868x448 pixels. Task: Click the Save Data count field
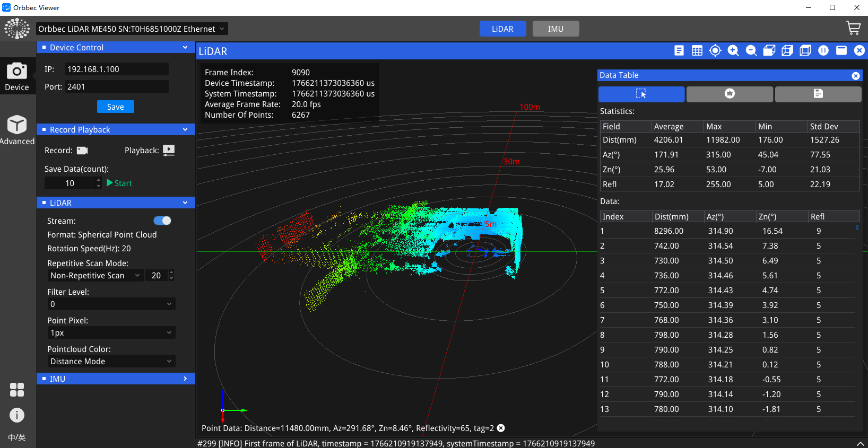pyautogui.click(x=70, y=183)
